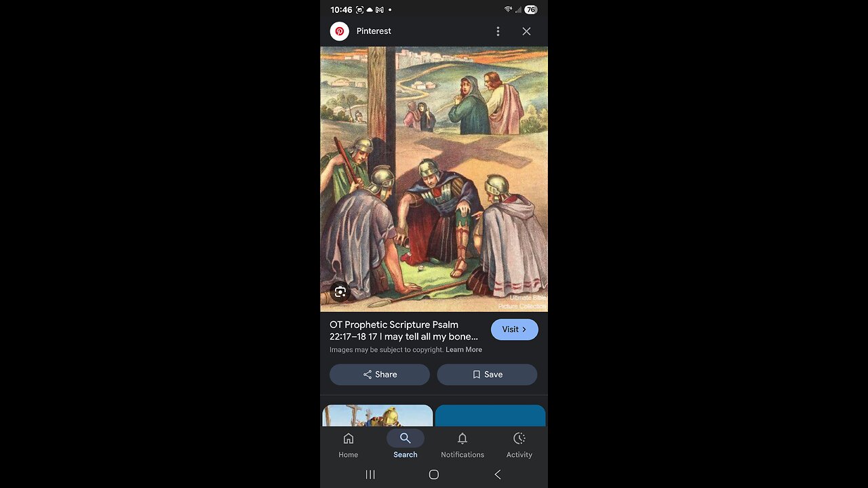The height and width of the screenshot is (488, 868).
Task: Go to the Home tab
Action: click(349, 445)
